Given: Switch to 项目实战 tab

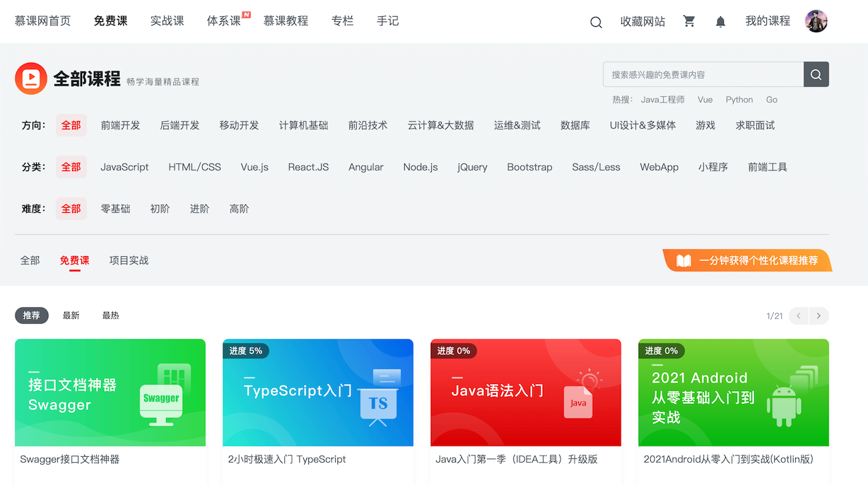Looking at the screenshot, I should 129,260.
